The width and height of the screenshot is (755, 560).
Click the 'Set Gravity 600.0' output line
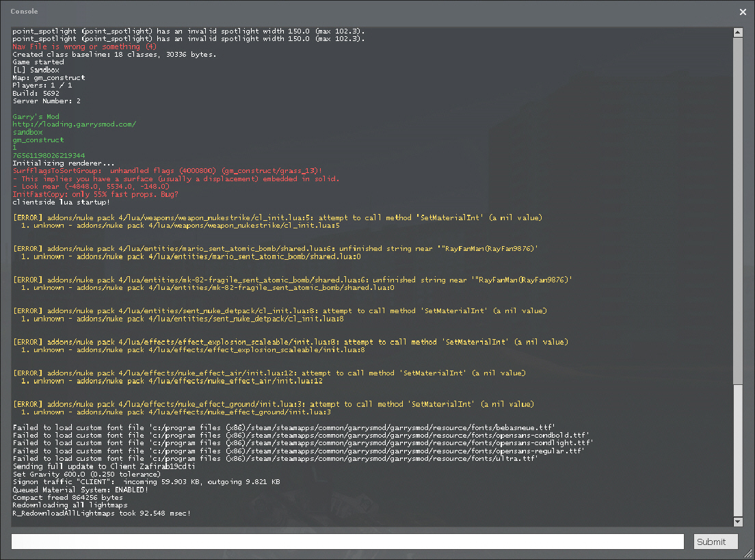86,474
